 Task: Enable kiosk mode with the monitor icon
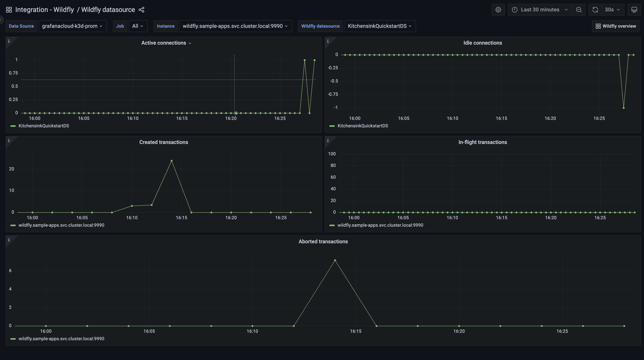(x=634, y=10)
